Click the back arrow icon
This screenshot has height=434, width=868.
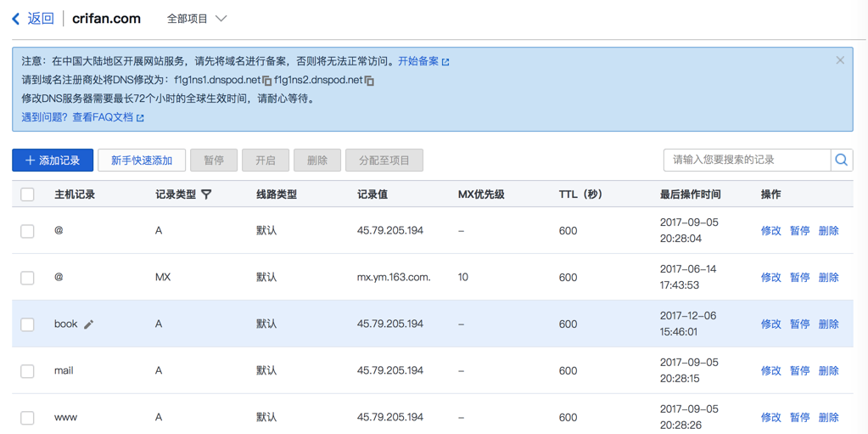coord(15,19)
